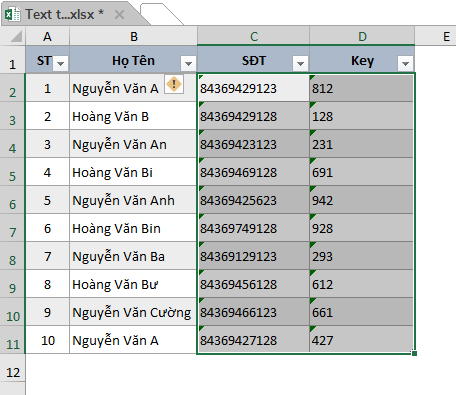
Task: Select column D header
Action: [x=362, y=36]
